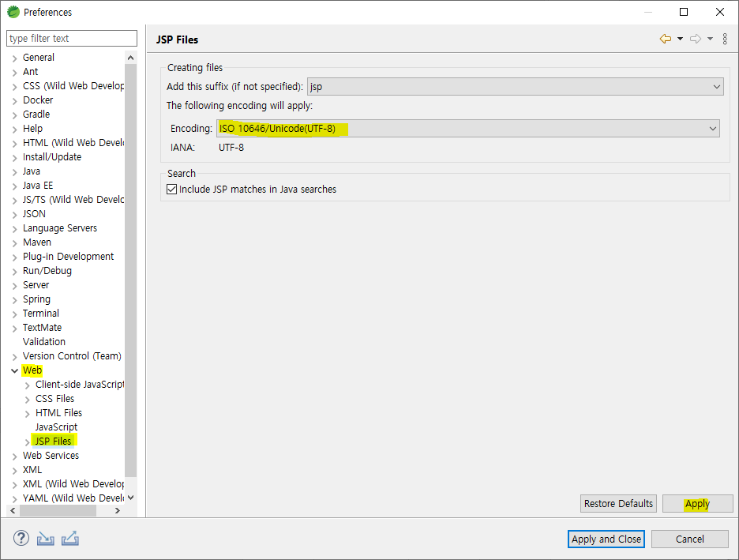This screenshot has height=560, width=739.
Task: Select JS/TS (Wild Web Developer) item
Action: (x=73, y=199)
